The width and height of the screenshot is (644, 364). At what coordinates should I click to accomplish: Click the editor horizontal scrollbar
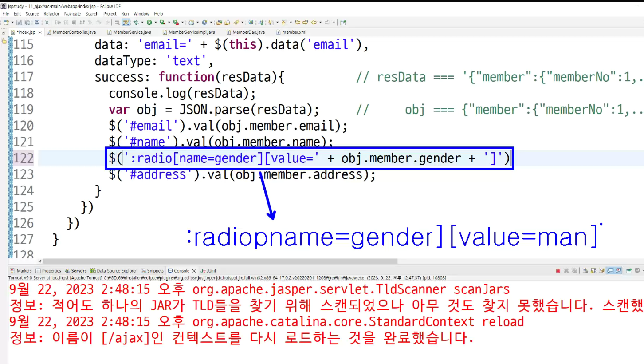coord(221,261)
